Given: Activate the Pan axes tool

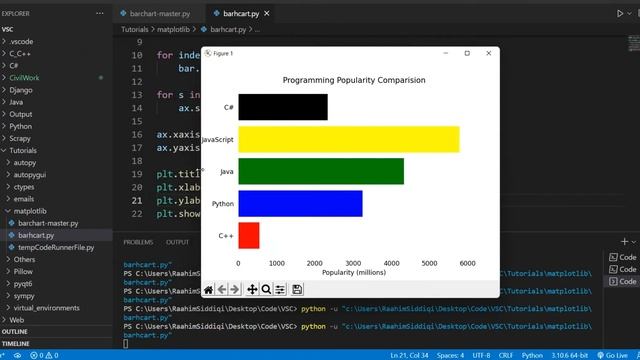Looking at the screenshot, I should 252,289.
